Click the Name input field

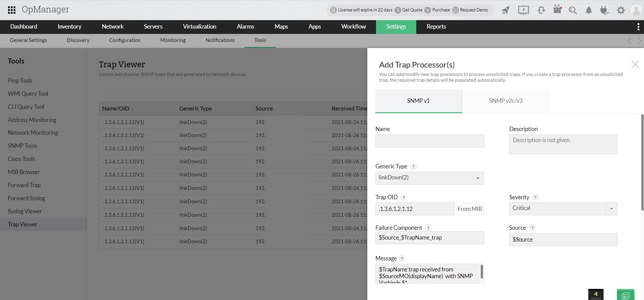430,141
